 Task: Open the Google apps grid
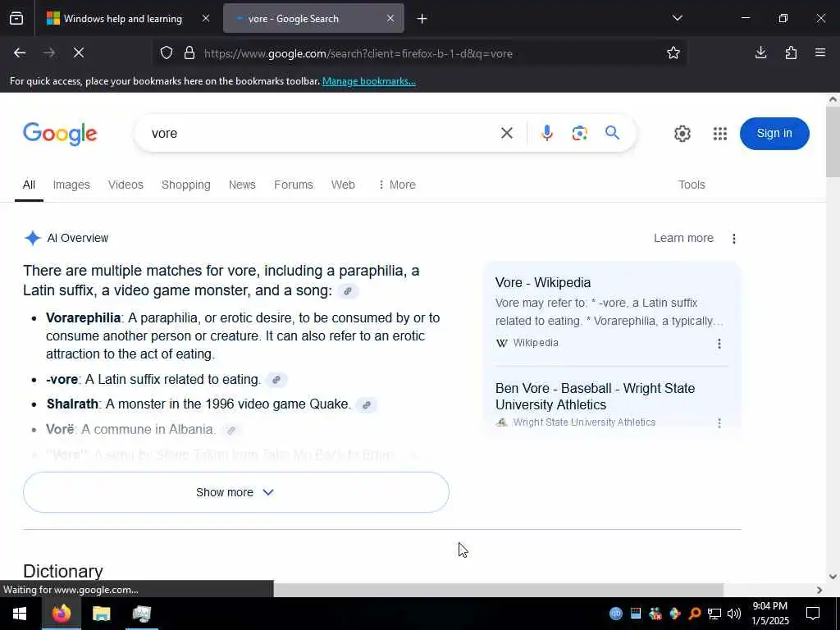(720, 134)
